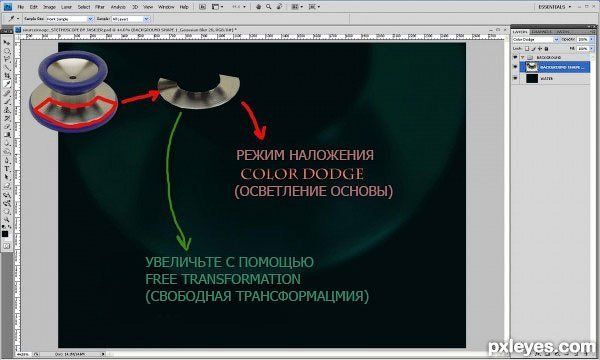This screenshot has height=360, width=600.
Task: Hide the WATER layer eye icon
Action: coord(515,78)
